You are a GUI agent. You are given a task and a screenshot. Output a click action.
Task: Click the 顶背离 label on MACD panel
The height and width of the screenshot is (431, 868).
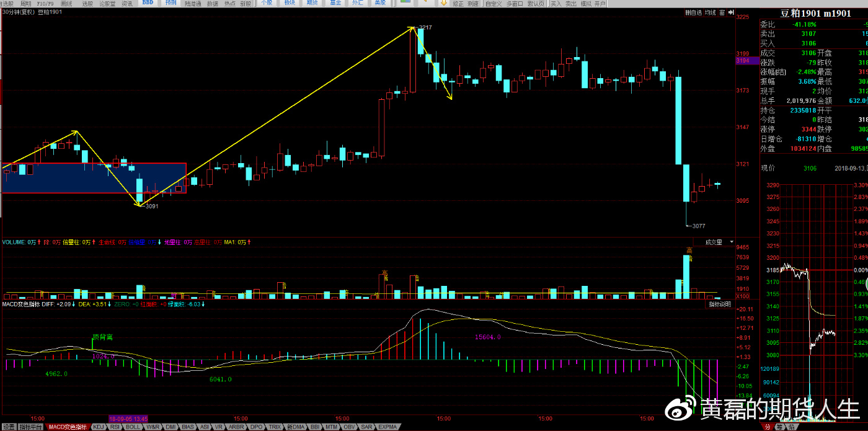click(x=103, y=337)
